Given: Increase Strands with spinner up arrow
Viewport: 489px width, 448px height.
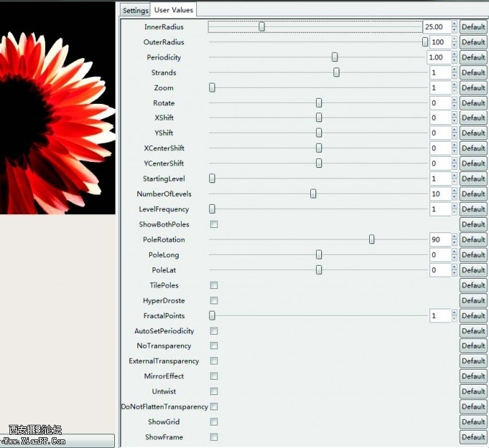Looking at the screenshot, I should coord(454,69).
